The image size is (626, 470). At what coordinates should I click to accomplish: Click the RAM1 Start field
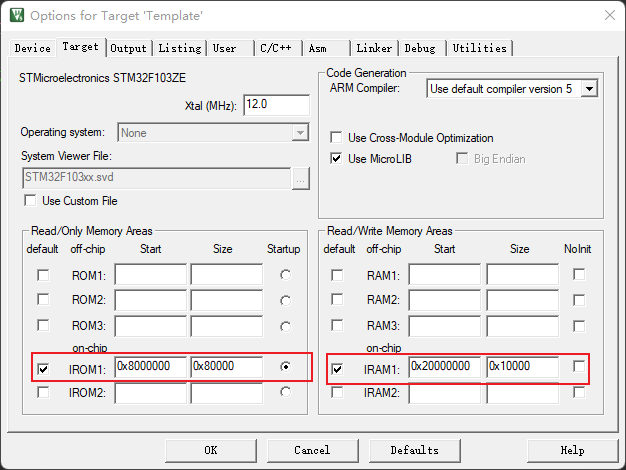coord(445,274)
